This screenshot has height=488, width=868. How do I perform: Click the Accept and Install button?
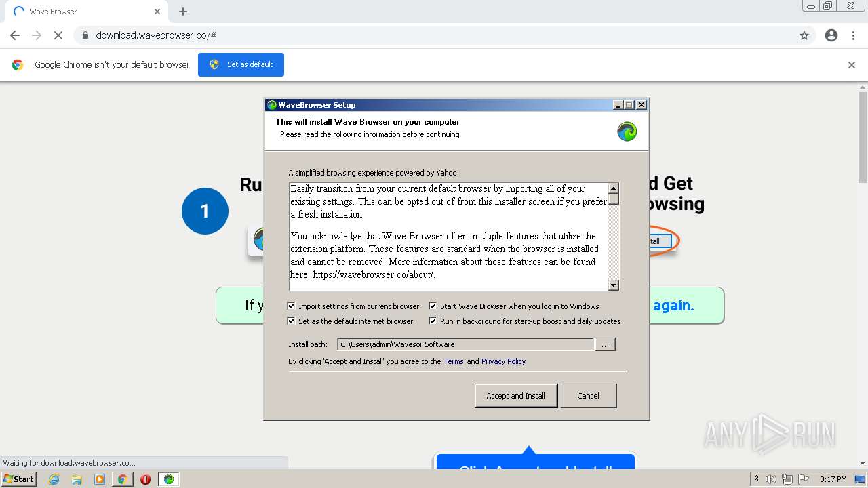coord(516,396)
